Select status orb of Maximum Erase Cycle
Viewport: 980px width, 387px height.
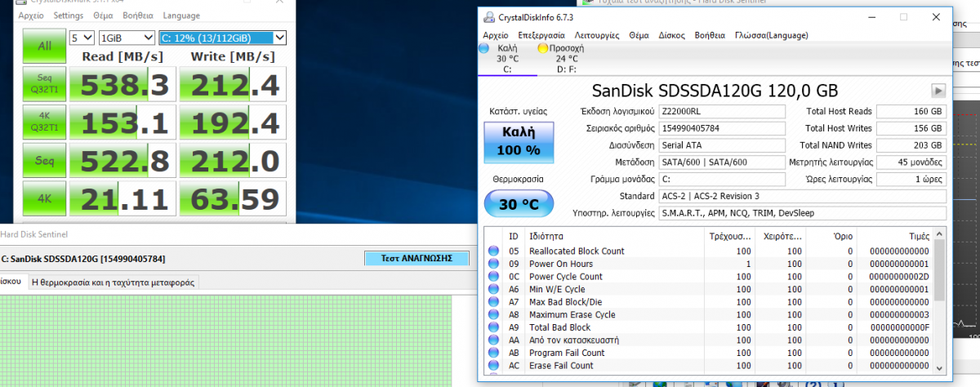[x=493, y=314]
